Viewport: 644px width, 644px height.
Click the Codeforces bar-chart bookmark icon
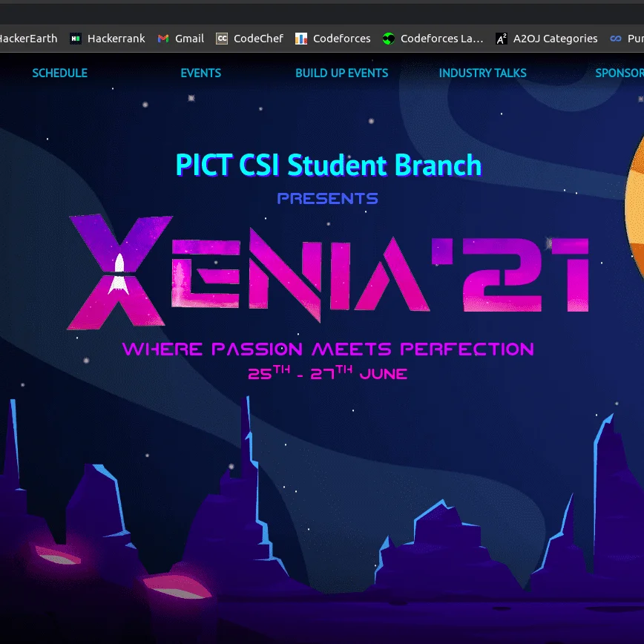tap(301, 39)
